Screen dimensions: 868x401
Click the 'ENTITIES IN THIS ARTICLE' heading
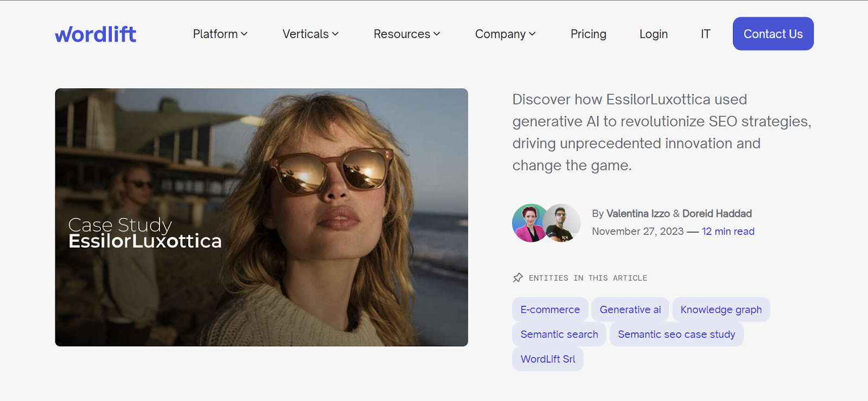588,278
